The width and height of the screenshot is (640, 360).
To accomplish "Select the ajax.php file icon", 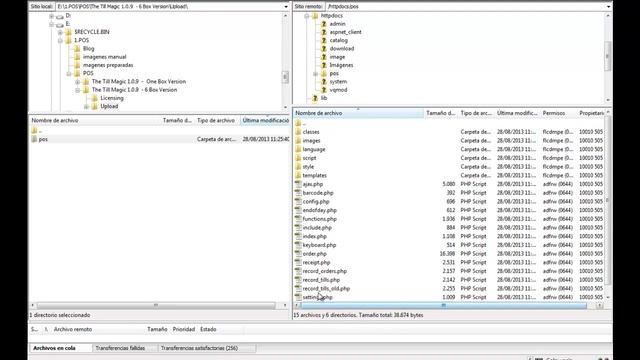I will 298,184.
